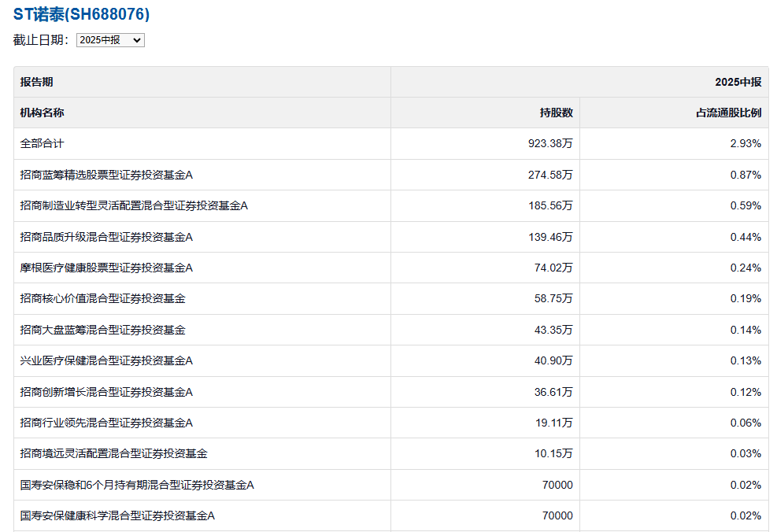Select the 摩根医疗健康股票型证券投资基金A row
The height and width of the screenshot is (532, 777).
pyautogui.click(x=104, y=268)
